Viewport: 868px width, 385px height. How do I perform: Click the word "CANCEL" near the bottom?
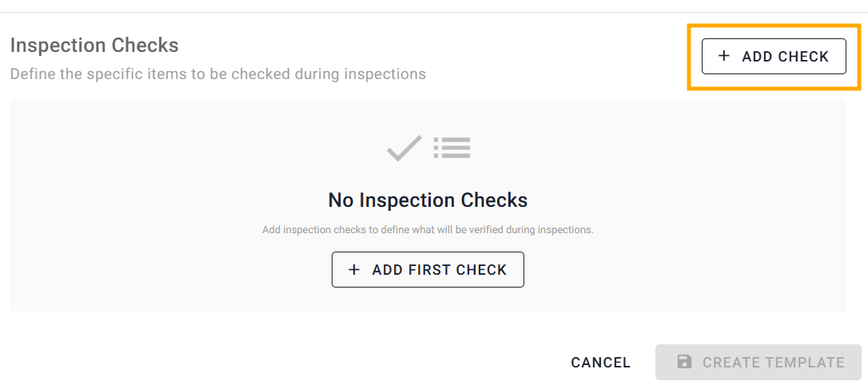point(600,363)
